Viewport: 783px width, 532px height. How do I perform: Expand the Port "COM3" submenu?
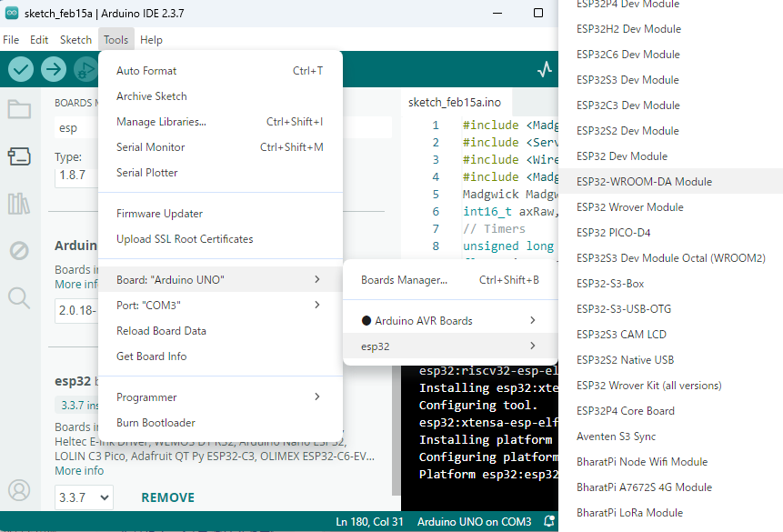tap(219, 305)
